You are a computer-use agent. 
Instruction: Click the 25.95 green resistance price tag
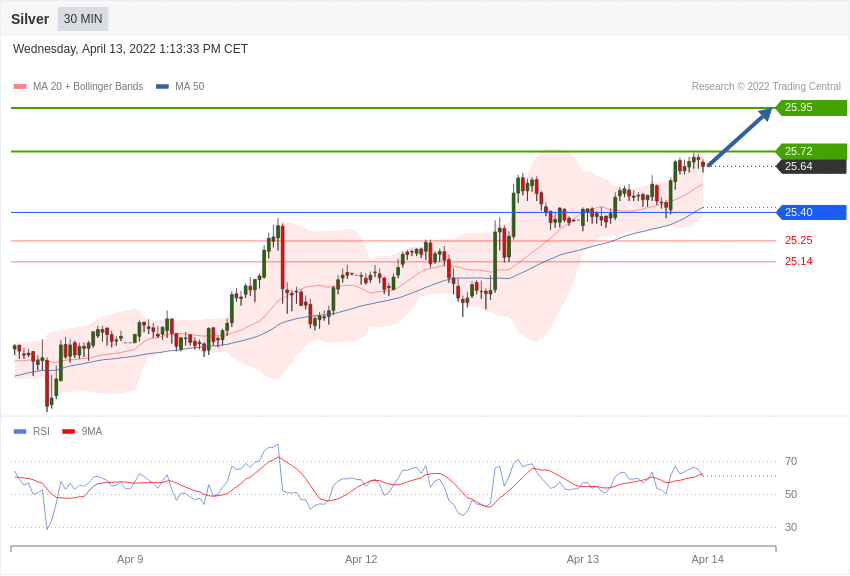pos(811,107)
